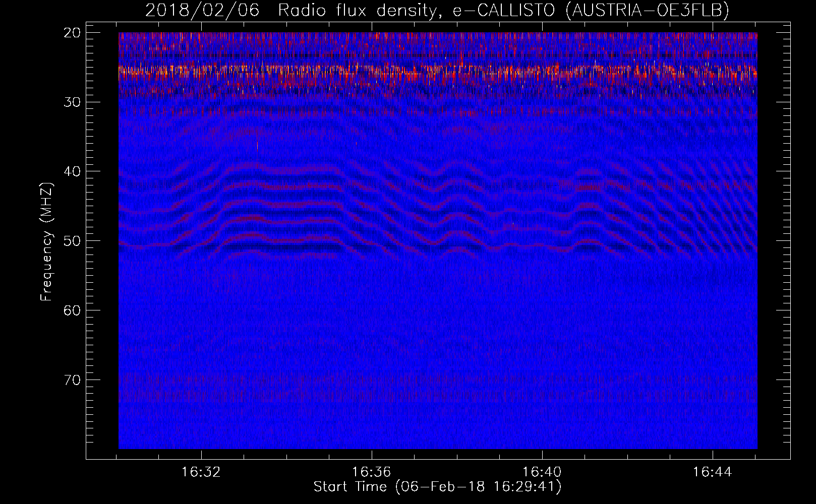Click the 30 frequency tick label
Screen dimensions: 816x504
coord(73,102)
